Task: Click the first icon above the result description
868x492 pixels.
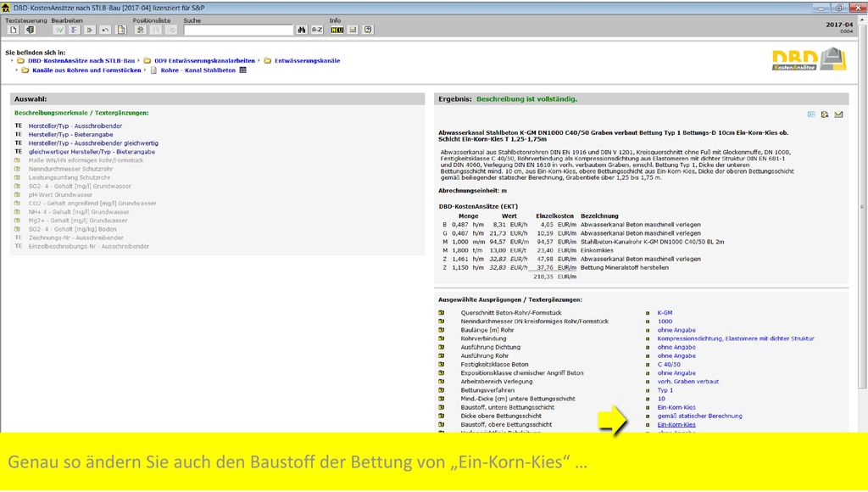Action: [x=811, y=115]
